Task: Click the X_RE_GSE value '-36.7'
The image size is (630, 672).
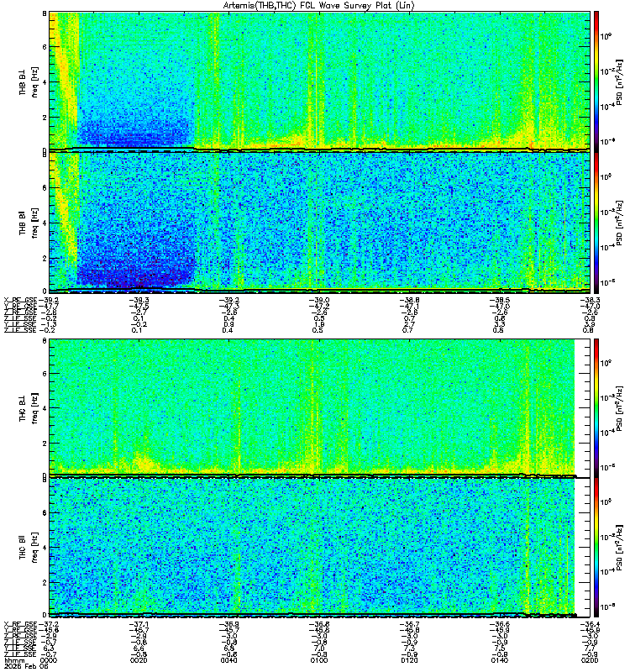Action: [x=409, y=624]
